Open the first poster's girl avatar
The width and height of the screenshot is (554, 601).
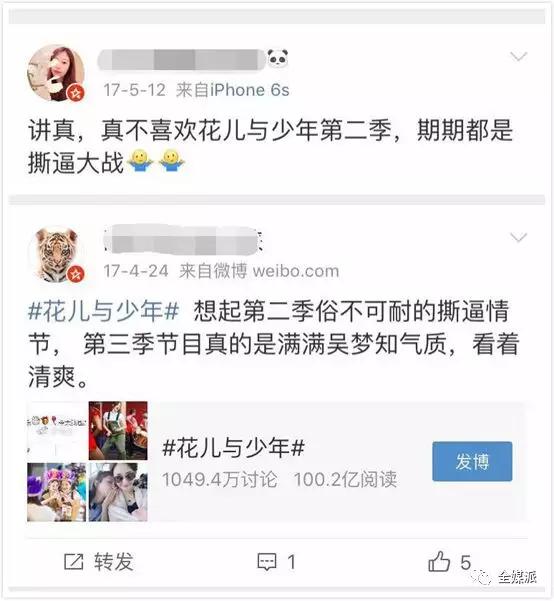click(56, 73)
